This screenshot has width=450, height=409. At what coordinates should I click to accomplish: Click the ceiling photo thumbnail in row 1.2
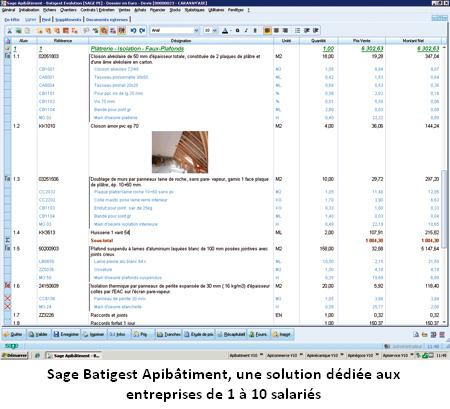[x=180, y=152]
